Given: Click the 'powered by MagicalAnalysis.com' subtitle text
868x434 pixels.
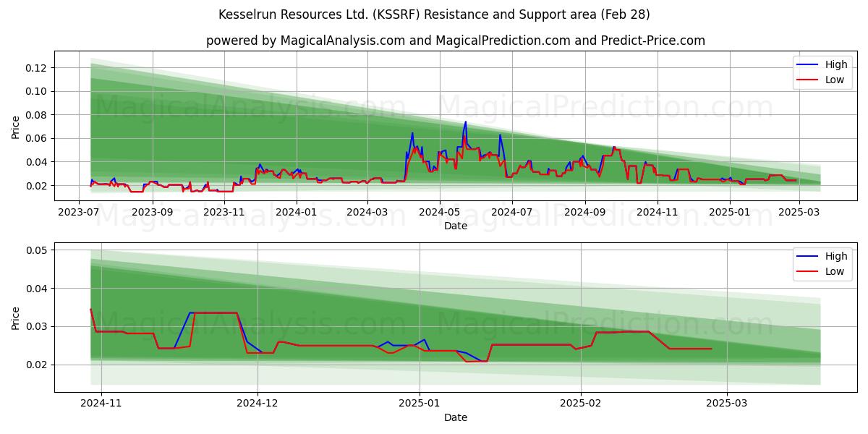Looking at the screenshot, I should 305,41.
